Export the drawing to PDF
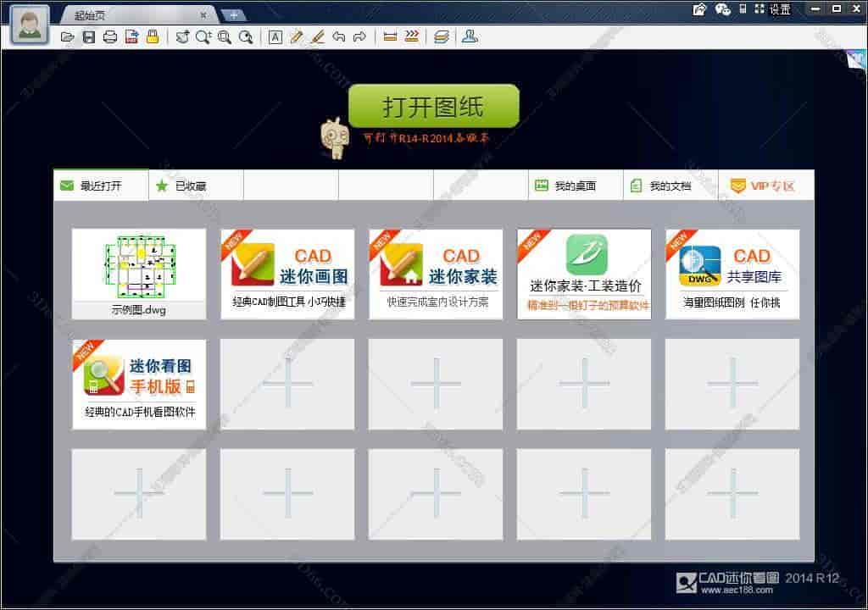This screenshot has width=868, height=610. (x=130, y=37)
